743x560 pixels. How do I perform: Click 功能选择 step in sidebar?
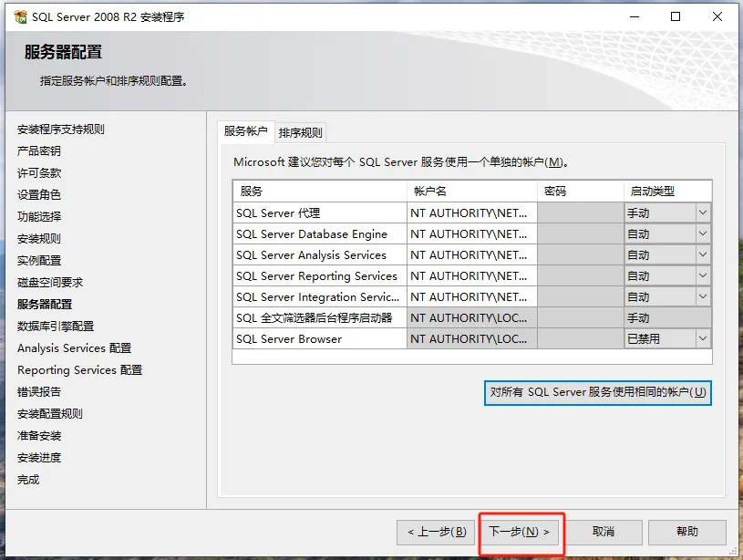[x=39, y=216]
